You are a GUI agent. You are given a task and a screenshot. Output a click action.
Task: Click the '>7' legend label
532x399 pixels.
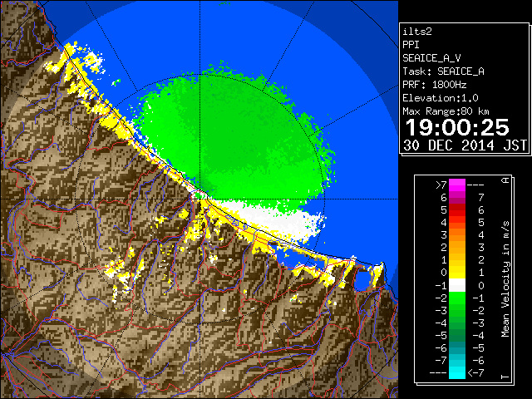pos(441,185)
